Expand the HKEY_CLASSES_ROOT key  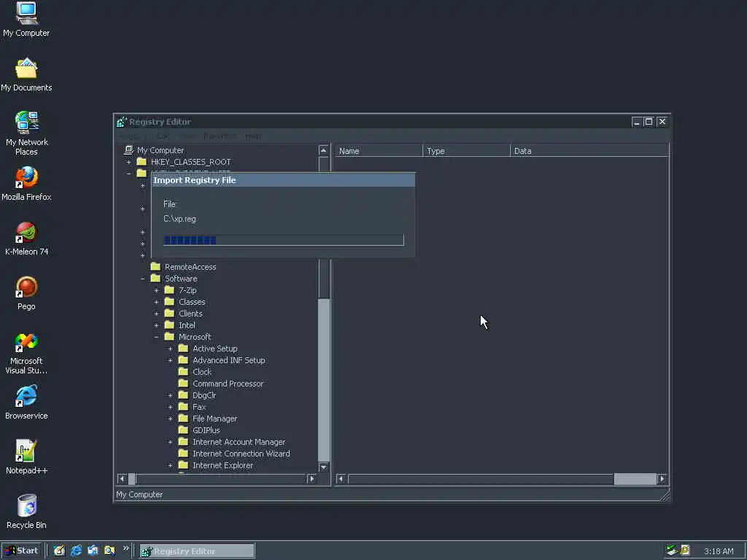(x=128, y=163)
